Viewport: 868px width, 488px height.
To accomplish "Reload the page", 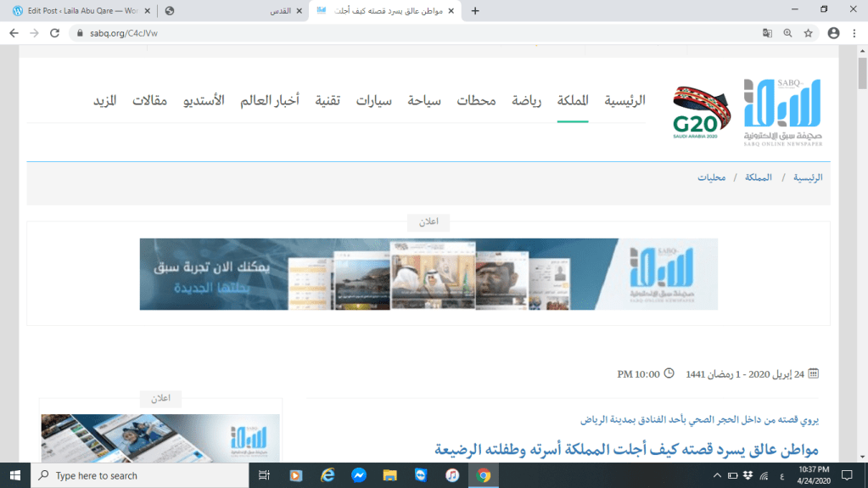I will 55,33.
